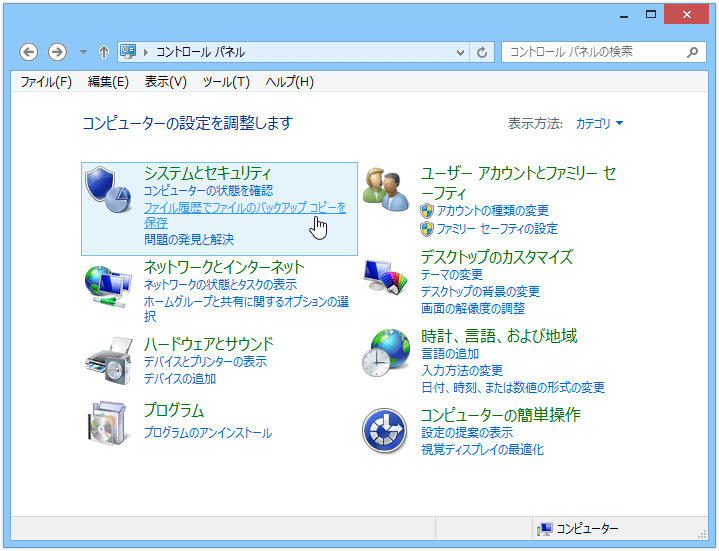Viewport: 719px width, 551px height.
Task: Open the ファイル(F) menu
Action: click(x=46, y=82)
